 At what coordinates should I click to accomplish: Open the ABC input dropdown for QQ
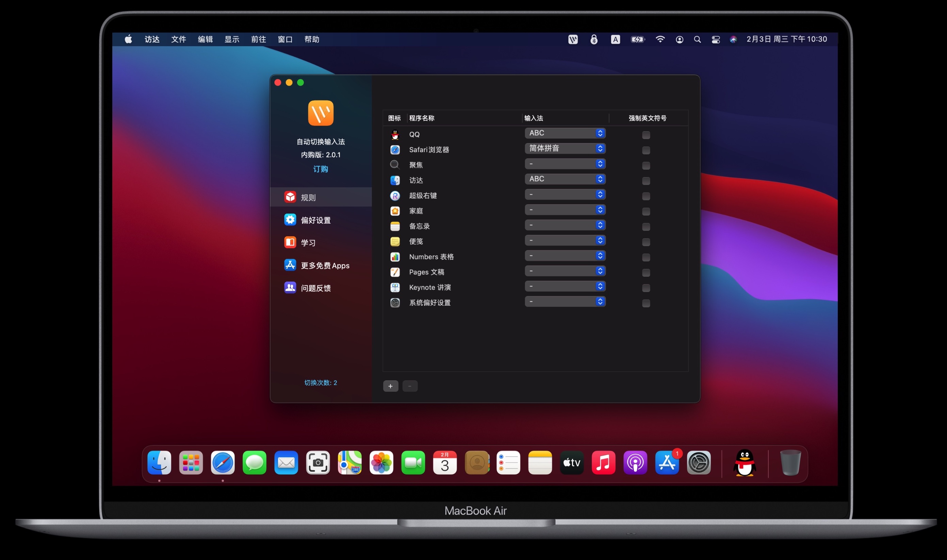(565, 133)
